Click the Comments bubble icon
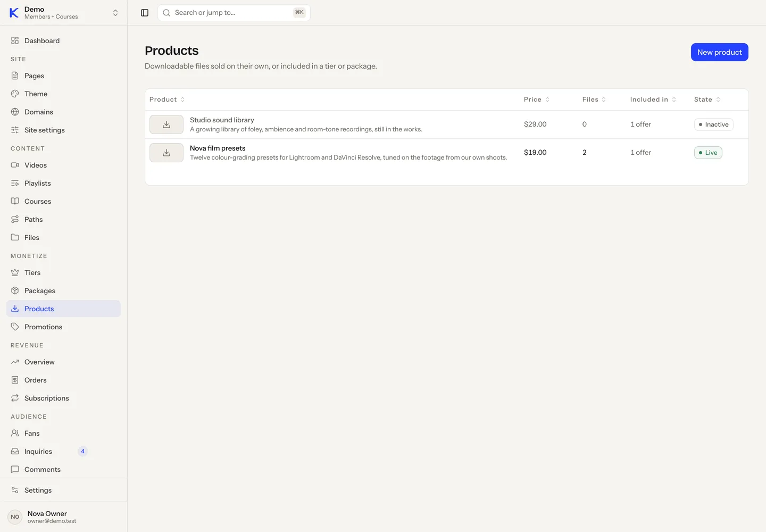The image size is (766, 532). click(15, 469)
